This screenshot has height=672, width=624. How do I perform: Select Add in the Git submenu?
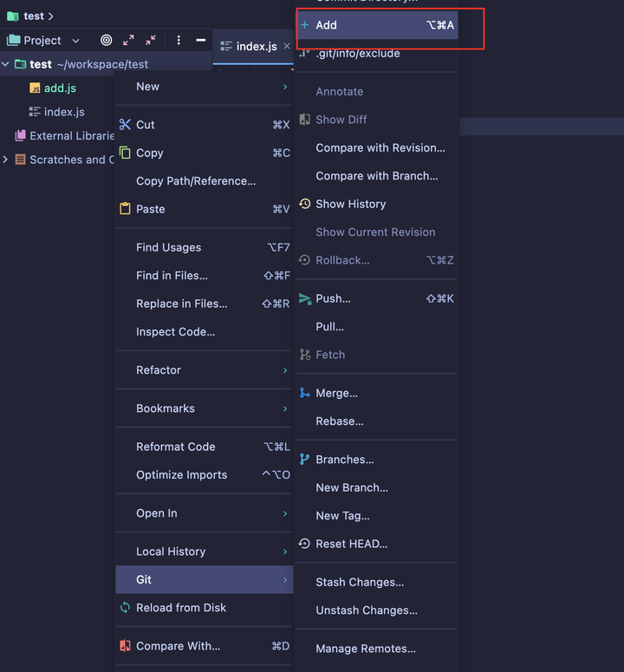[377, 25]
